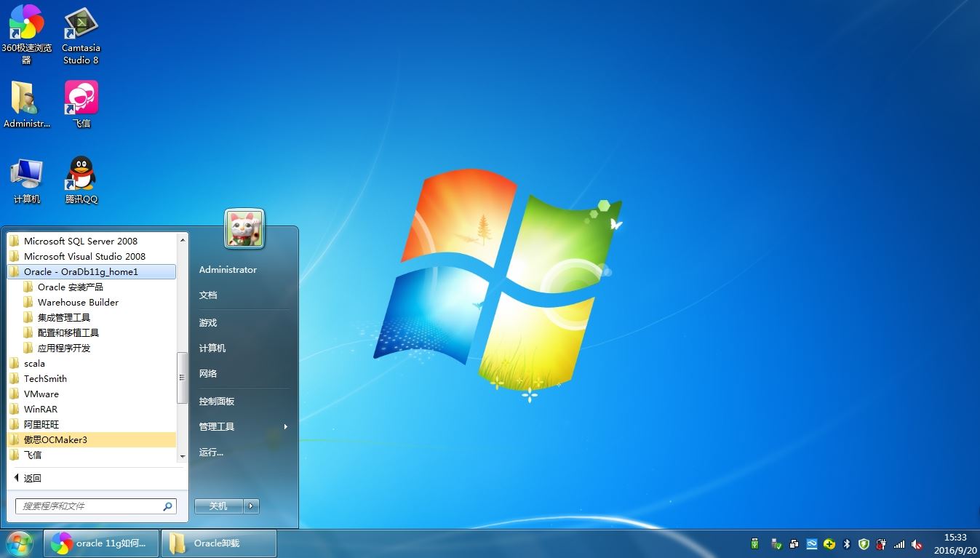Screen dimensions: 980x558
Task: Click the search magnifier icon in Start menu
Action: (167, 506)
